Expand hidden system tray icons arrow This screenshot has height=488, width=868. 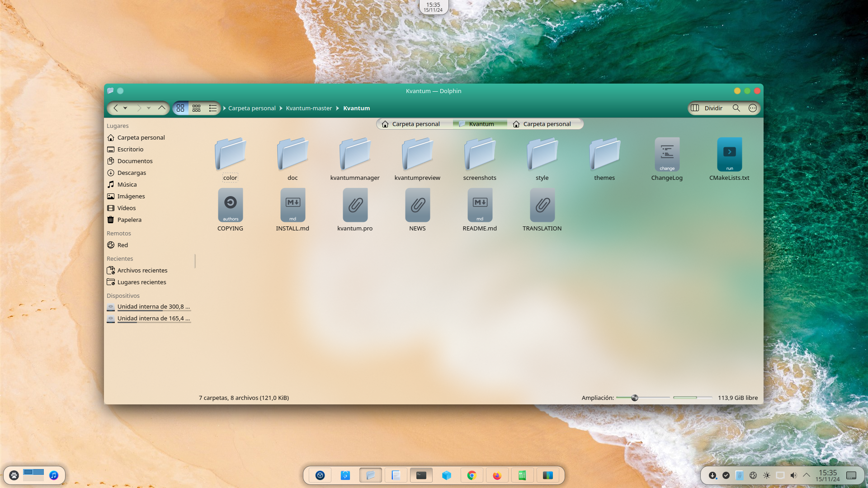pyautogui.click(x=807, y=475)
